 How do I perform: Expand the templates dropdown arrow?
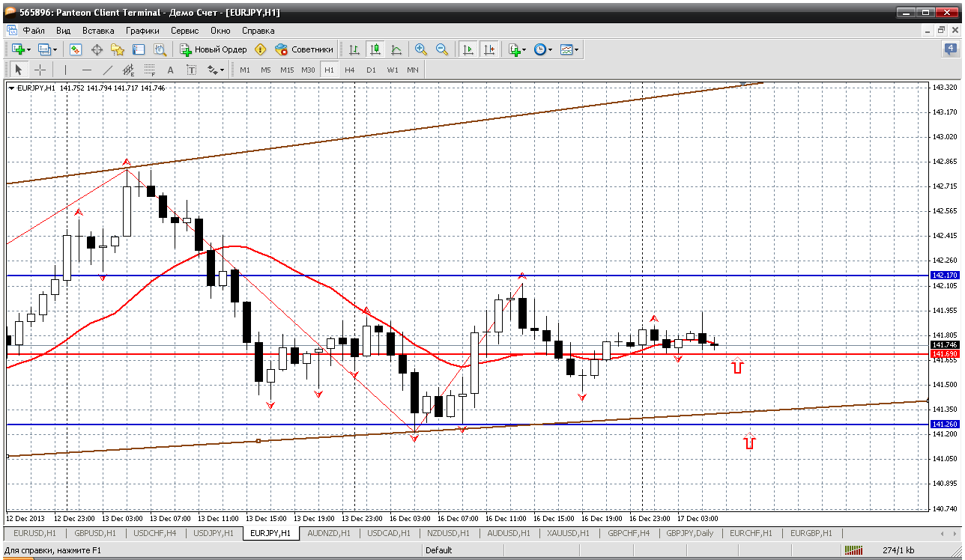point(577,49)
